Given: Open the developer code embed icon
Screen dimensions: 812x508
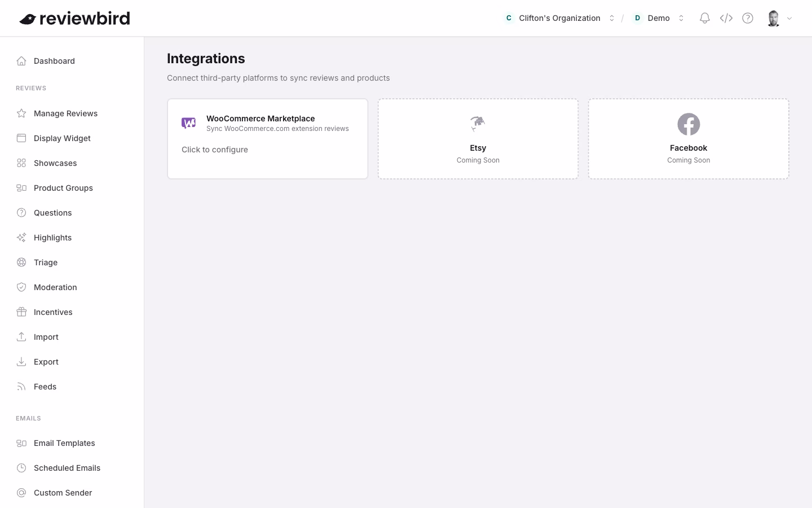Looking at the screenshot, I should pos(726,18).
